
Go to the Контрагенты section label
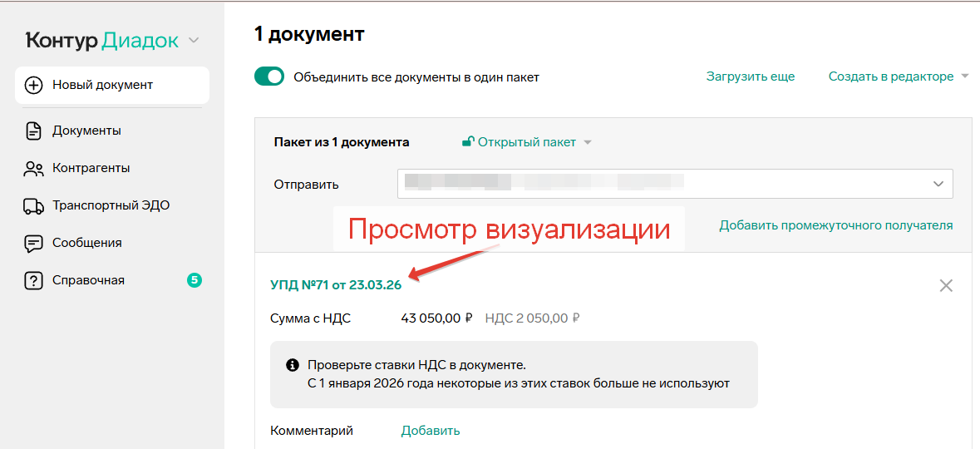point(91,168)
